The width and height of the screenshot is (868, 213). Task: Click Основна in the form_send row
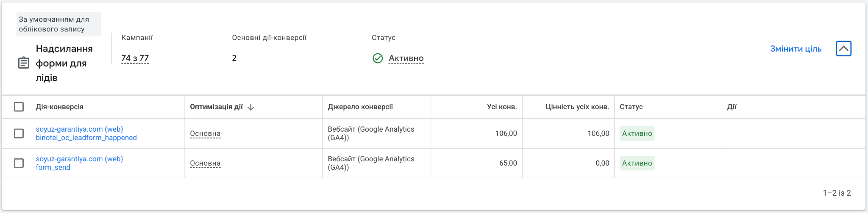(205, 163)
